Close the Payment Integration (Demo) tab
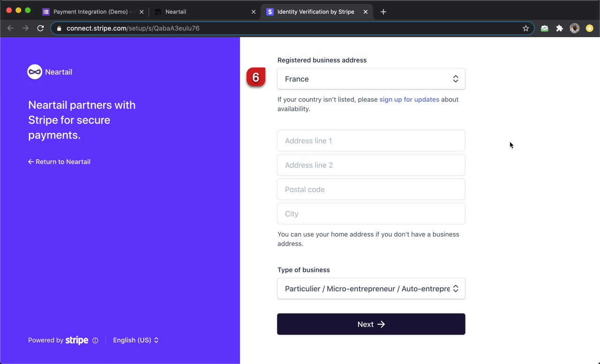The width and height of the screenshot is (600, 364). pos(142,12)
